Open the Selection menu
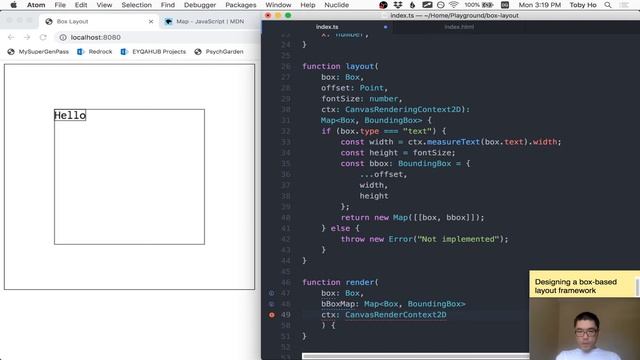Image resolution: width=640 pixels, height=360 pixels. 136,5
